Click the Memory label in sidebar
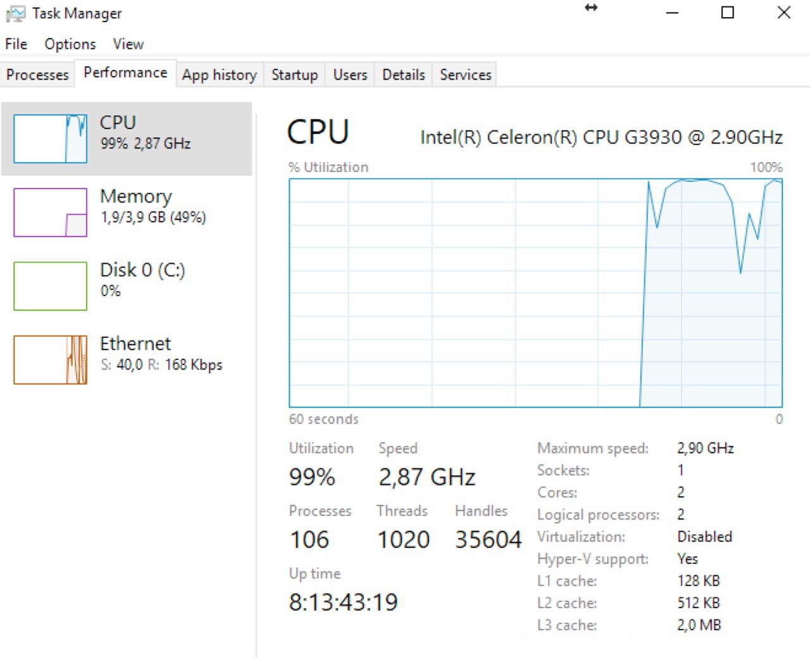The height and width of the screenshot is (672, 810). tap(136, 196)
